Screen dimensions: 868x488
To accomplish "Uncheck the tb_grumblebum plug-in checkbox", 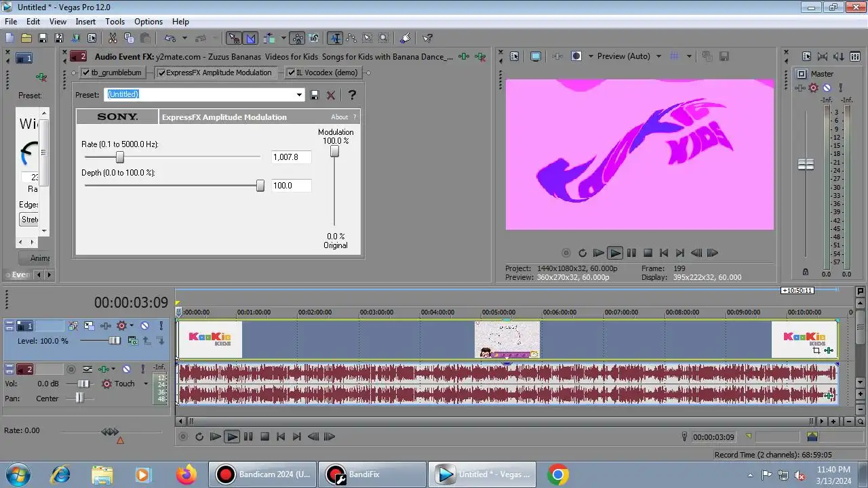I will click(86, 73).
